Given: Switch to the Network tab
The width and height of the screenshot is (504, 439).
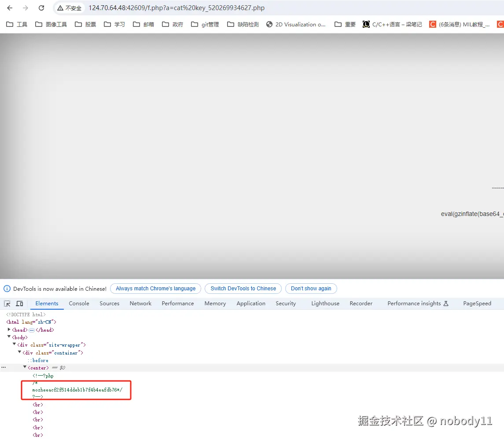Looking at the screenshot, I should pyautogui.click(x=140, y=304).
